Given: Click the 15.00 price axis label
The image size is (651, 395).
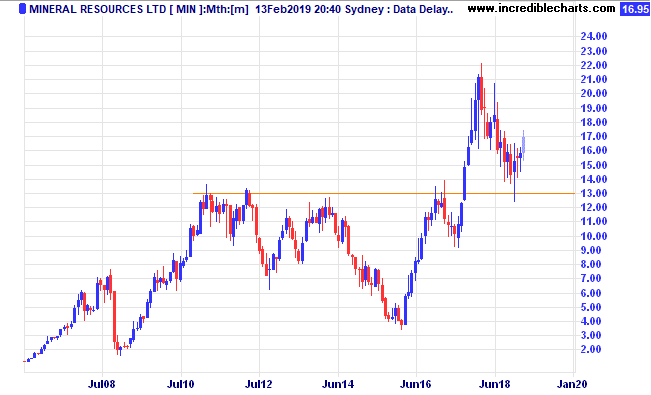Looking at the screenshot, I should coord(594,165).
